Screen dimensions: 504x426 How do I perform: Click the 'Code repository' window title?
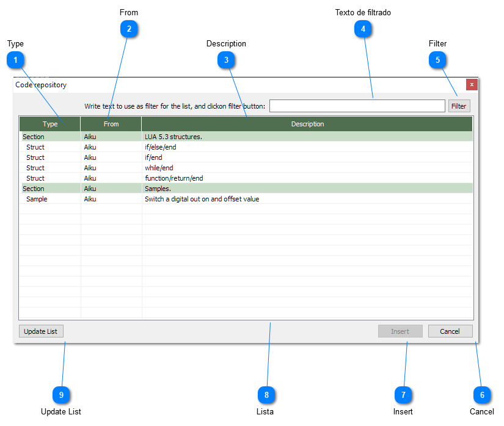(41, 85)
